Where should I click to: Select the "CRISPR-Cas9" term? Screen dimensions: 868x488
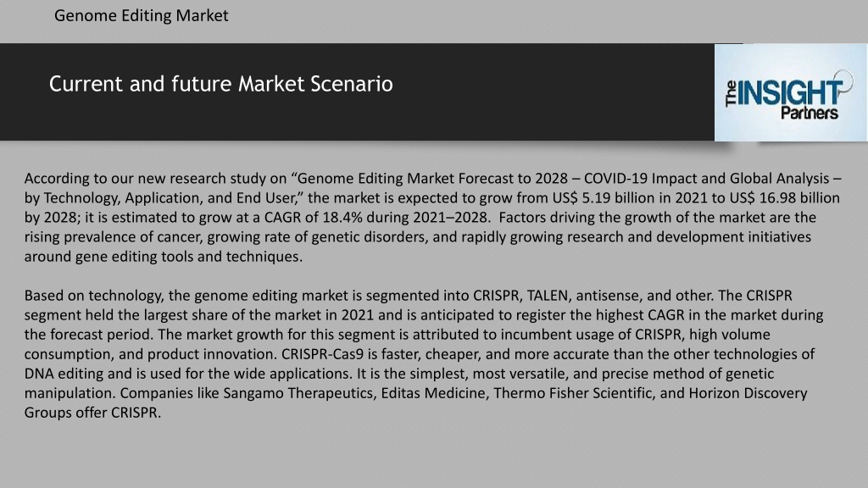pyautogui.click(x=323, y=354)
